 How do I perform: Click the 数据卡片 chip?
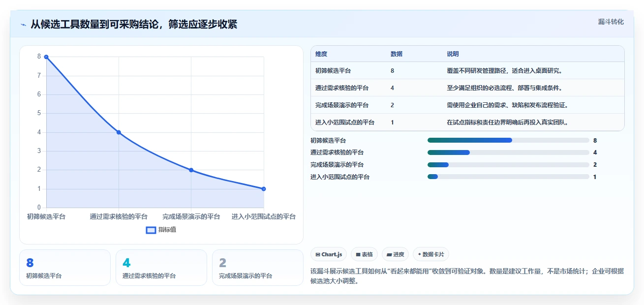(x=431, y=254)
